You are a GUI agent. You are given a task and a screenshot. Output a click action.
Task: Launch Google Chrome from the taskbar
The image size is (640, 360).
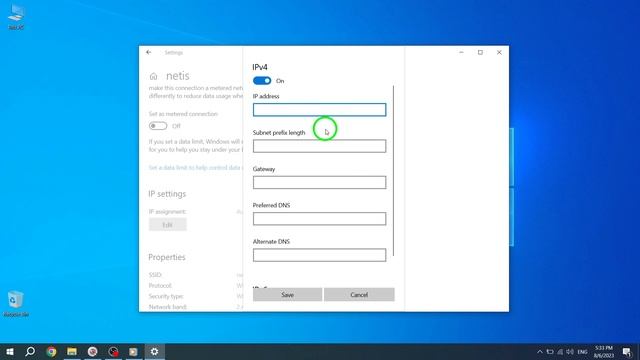pyautogui.click(x=51, y=351)
